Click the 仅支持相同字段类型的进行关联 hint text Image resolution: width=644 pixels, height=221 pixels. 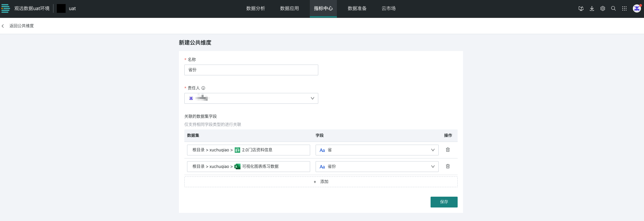coord(213,125)
